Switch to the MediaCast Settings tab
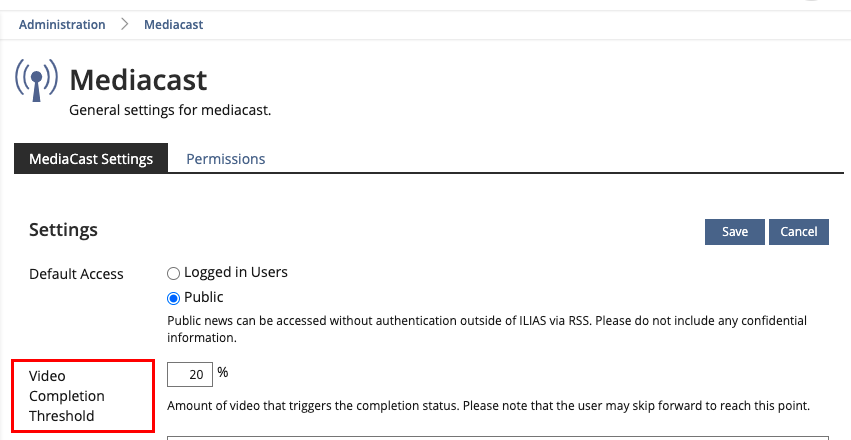Screen dimensions: 851x440 click(x=91, y=159)
